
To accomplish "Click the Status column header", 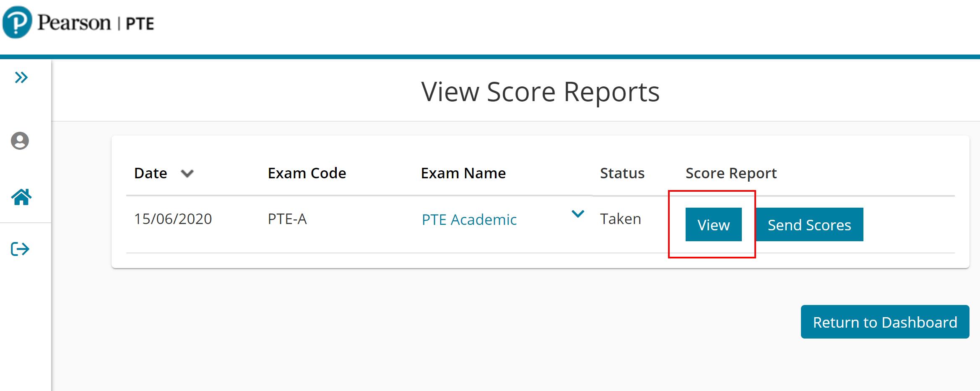I will tap(622, 173).
